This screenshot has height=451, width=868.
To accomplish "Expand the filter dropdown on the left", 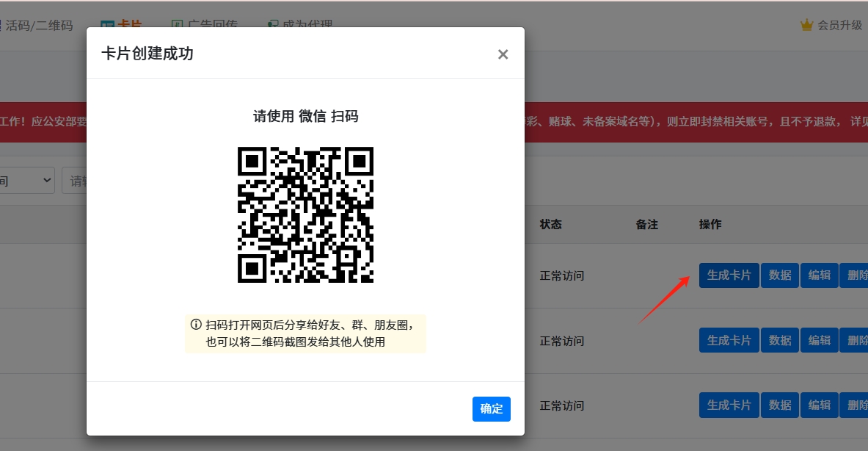I will [x=28, y=180].
